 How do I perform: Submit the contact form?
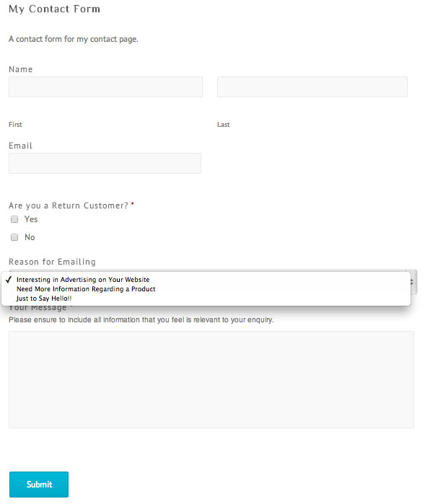click(39, 485)
